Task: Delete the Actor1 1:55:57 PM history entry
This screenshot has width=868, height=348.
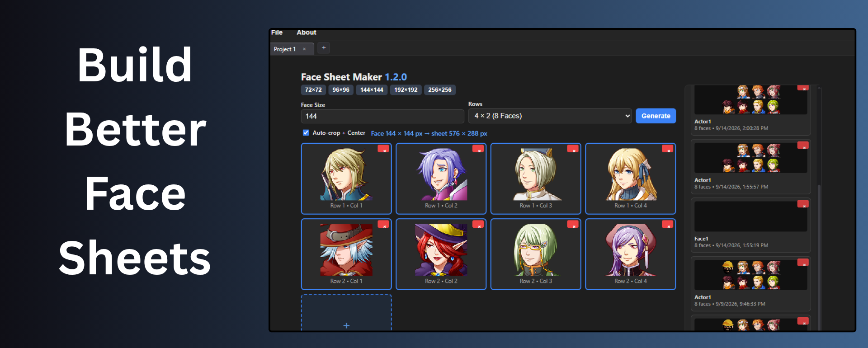Action: [803, 145]
